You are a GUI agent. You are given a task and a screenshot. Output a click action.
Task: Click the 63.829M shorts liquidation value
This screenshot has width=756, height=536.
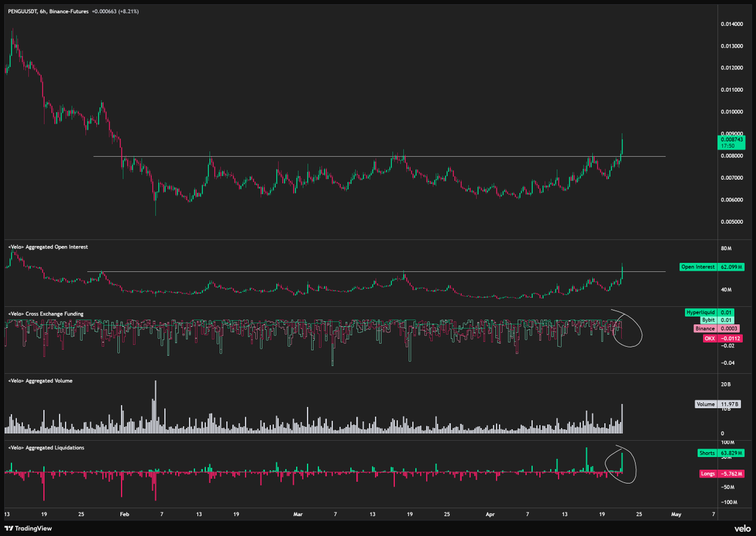tap(731, 453)
